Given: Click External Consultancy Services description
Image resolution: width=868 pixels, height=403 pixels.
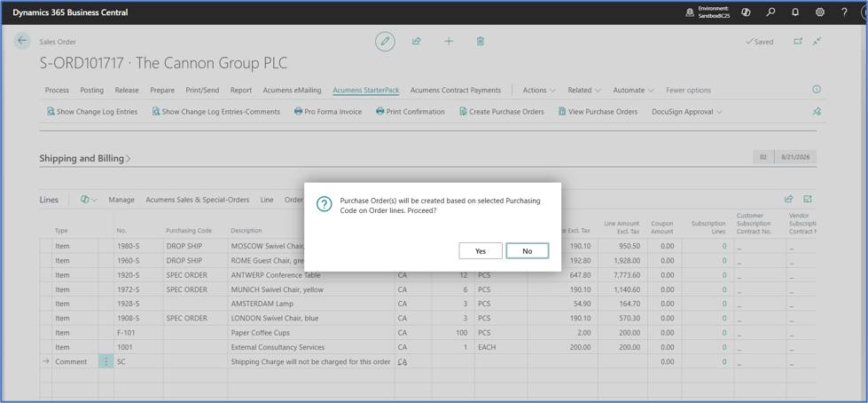Looking at the screenshot, I should pyautogui.click(x=278, y=347).
